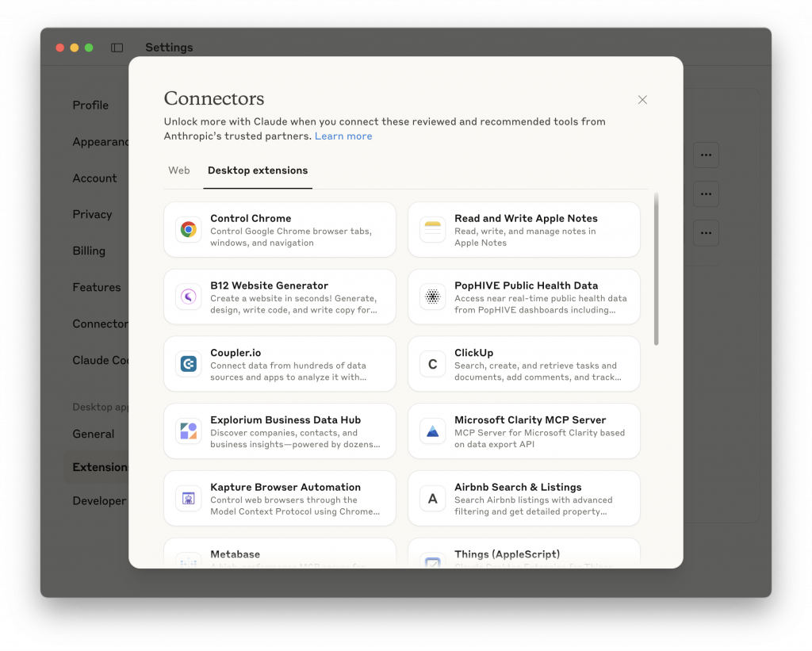Close the Connectors dialog

point(642,100)
